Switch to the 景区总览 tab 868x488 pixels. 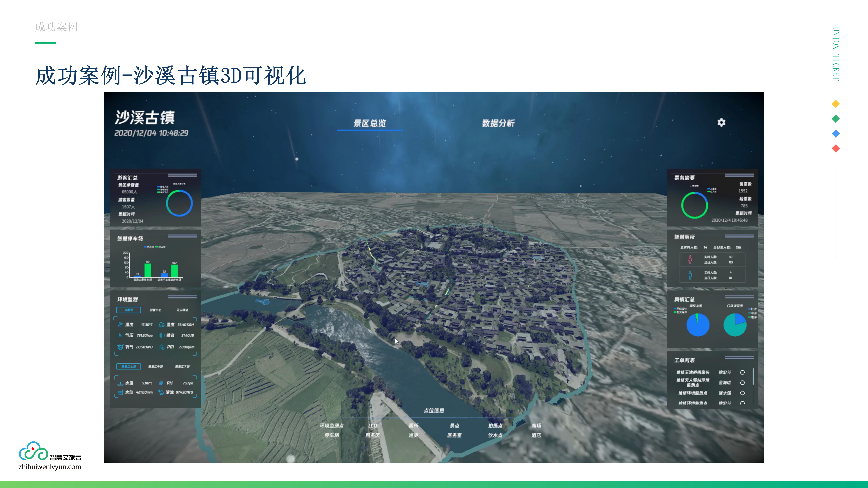click(370, 123)
